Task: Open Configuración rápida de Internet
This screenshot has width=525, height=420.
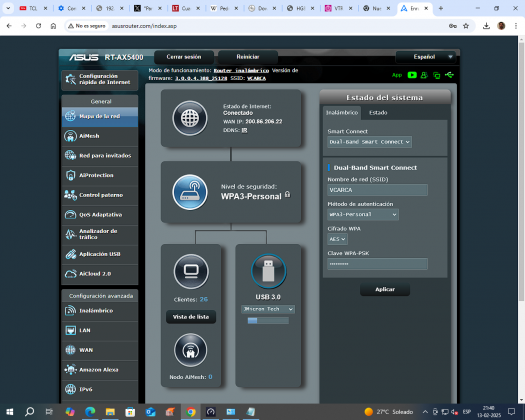Action: point(100,79)
